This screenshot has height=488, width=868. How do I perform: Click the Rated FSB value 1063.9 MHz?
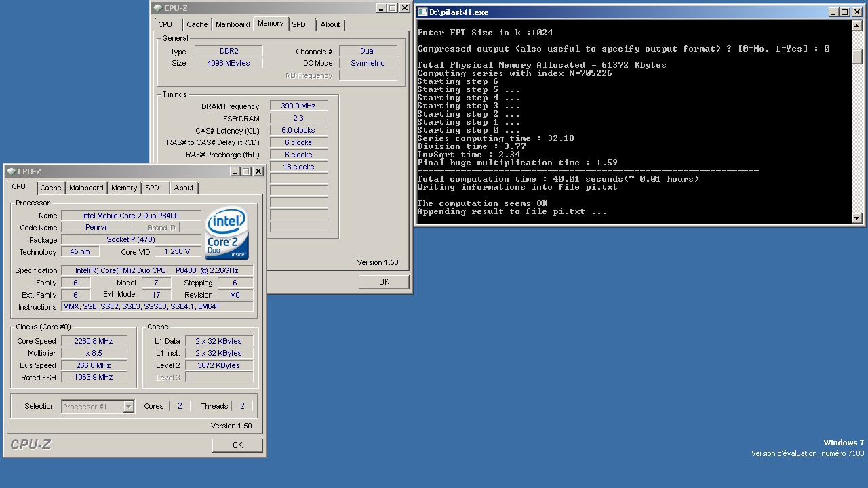[94, 377]
